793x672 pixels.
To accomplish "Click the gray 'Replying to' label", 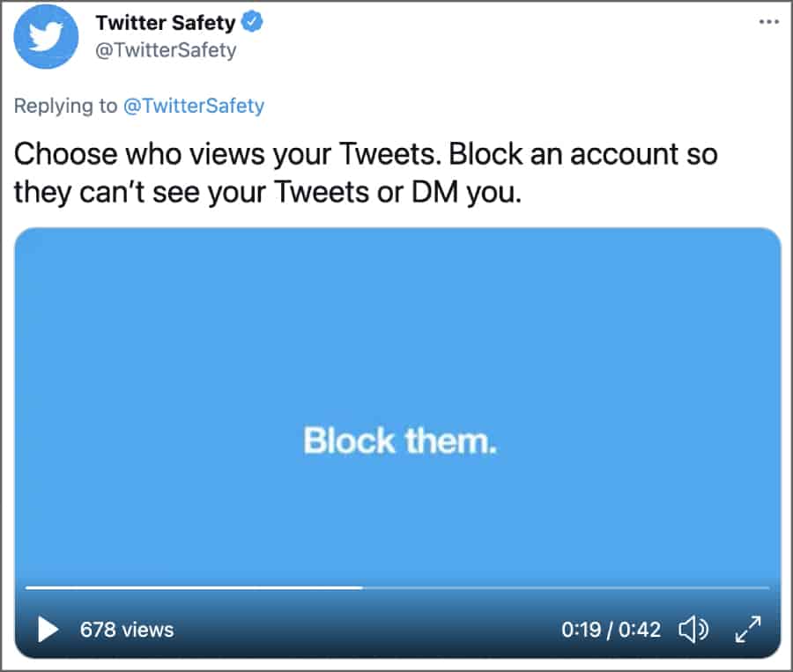I will (x=65, y=106).
